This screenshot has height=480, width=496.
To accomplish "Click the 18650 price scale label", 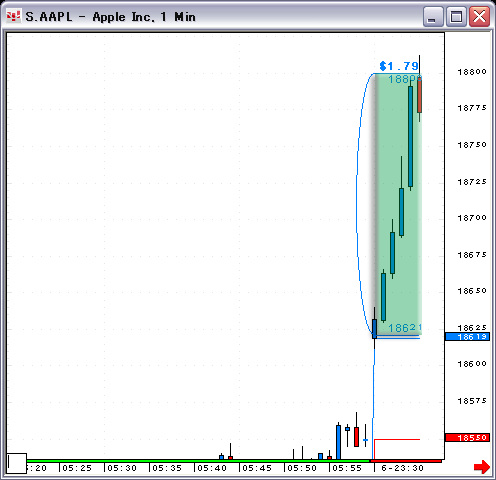I will (x=472, y=291).
